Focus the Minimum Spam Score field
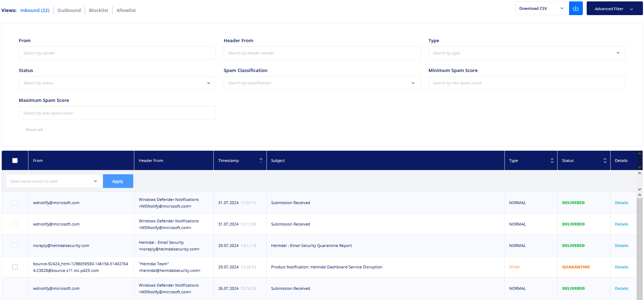This screenshot has height=300, width=644. [527, 83]
